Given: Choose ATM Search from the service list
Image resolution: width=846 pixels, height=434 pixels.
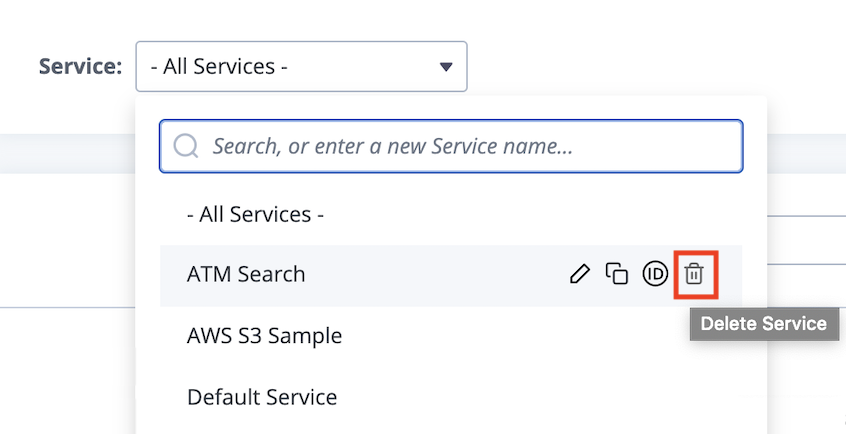Looking at the screenshot, I should [246, 274].
